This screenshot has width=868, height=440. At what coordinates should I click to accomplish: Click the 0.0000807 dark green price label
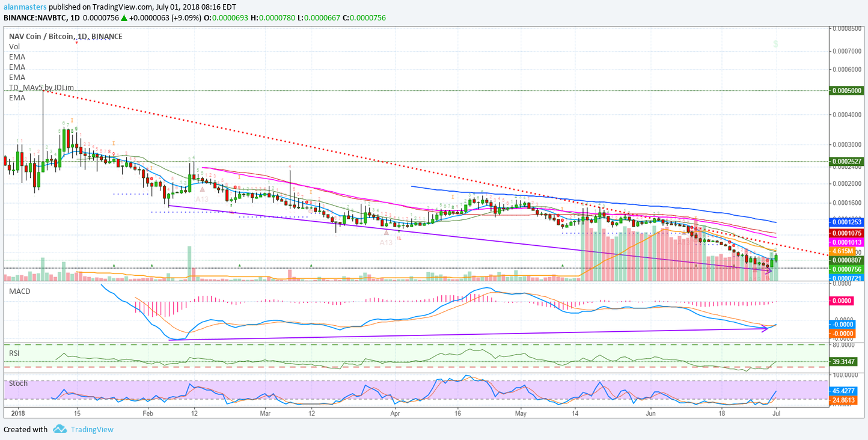pyautogui.click(x=846, y=260)
